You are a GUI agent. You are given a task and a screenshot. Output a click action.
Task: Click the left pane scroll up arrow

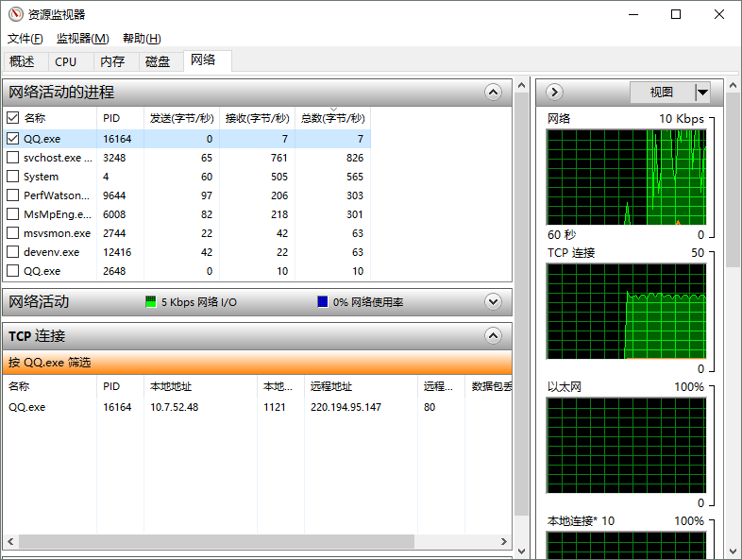521,86
